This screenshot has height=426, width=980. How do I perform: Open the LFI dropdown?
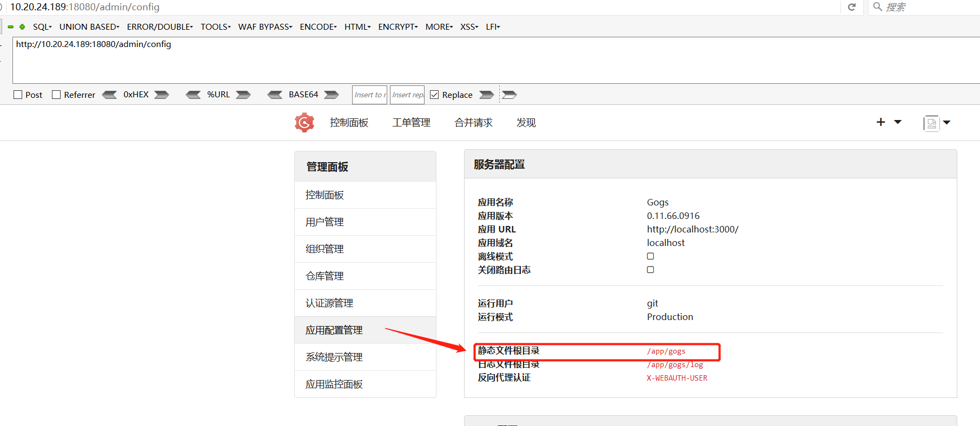[493, 26]
